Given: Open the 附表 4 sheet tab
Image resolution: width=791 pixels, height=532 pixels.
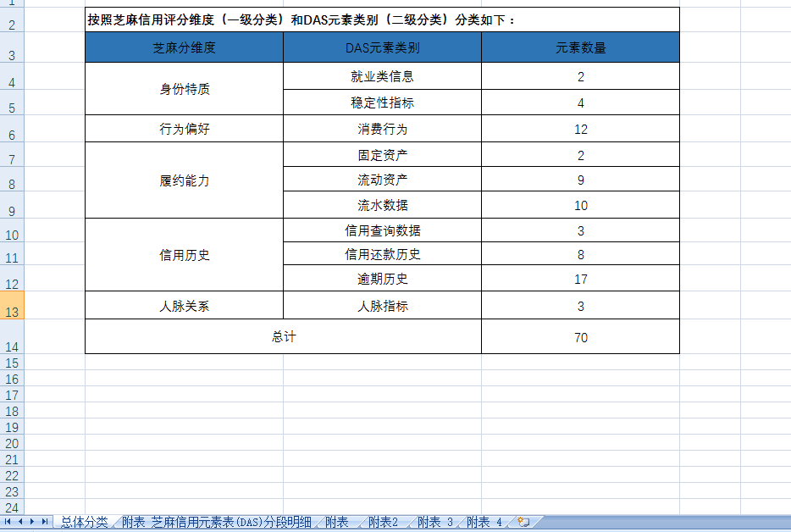Looking at the screenshot, I should click(x=484, y=522).
